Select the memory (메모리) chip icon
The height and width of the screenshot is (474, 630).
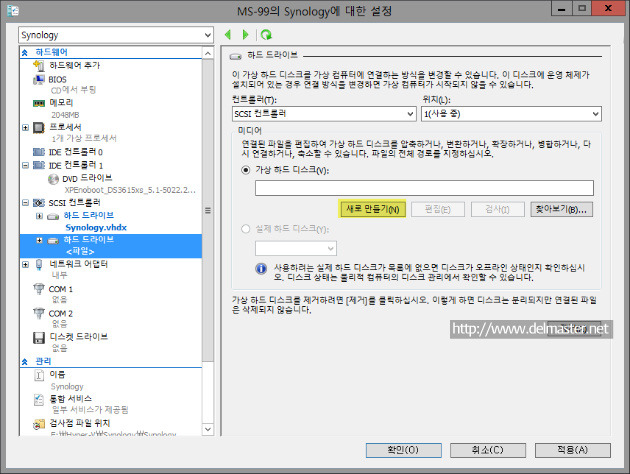click(39, 104)
